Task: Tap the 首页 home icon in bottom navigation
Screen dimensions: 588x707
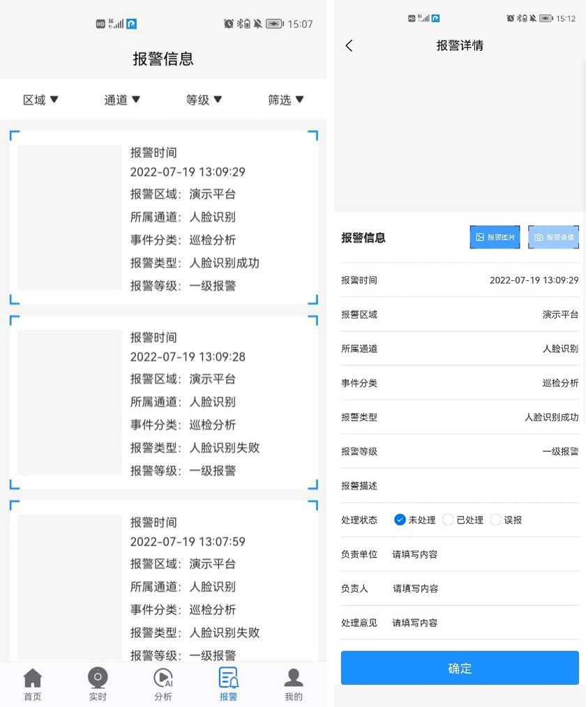Action: (x=32, y=683)
